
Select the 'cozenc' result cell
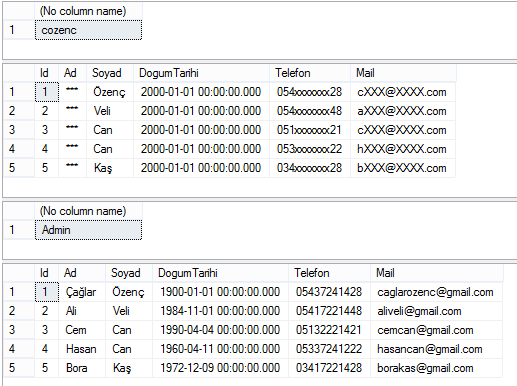click(x=88, y=30)
